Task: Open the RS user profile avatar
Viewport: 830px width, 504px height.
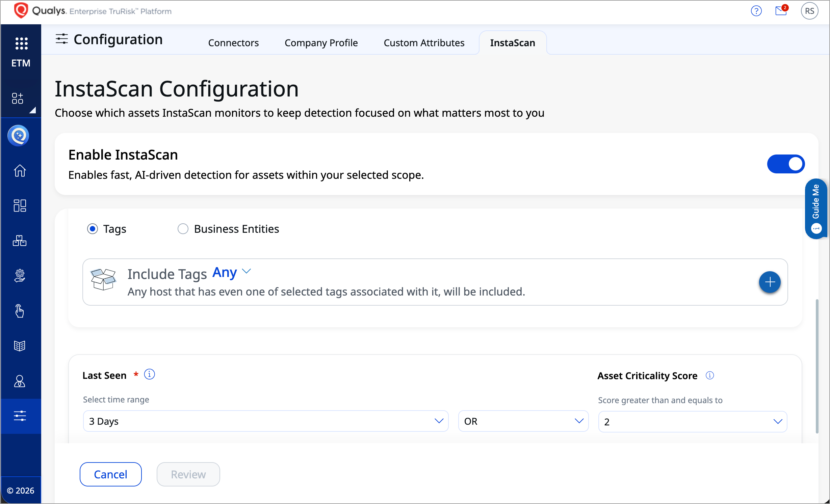Action: tap(809, 11)
